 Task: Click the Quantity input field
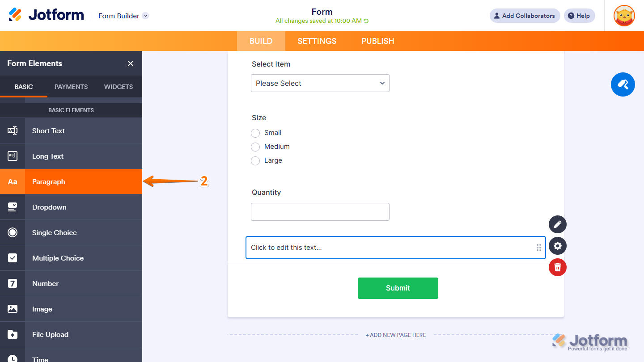pos(320,211)
